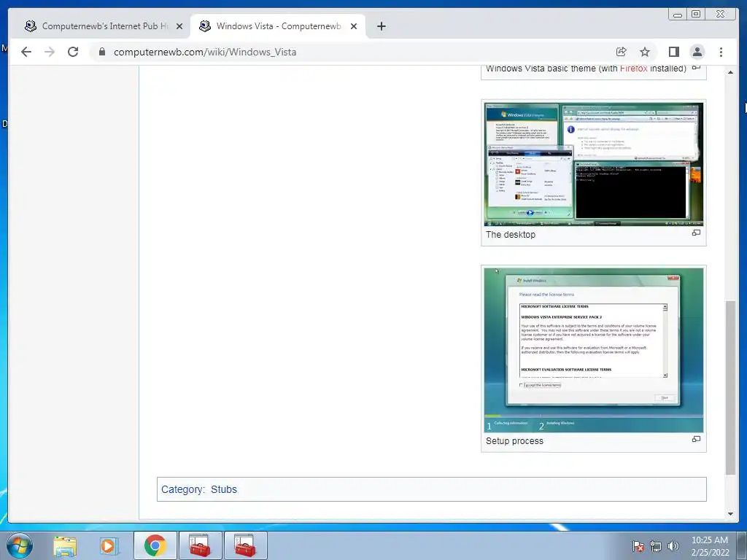Click the taskbar clock and date
Viewport: 747px width, 560px height.
click(x=710, y=546)
